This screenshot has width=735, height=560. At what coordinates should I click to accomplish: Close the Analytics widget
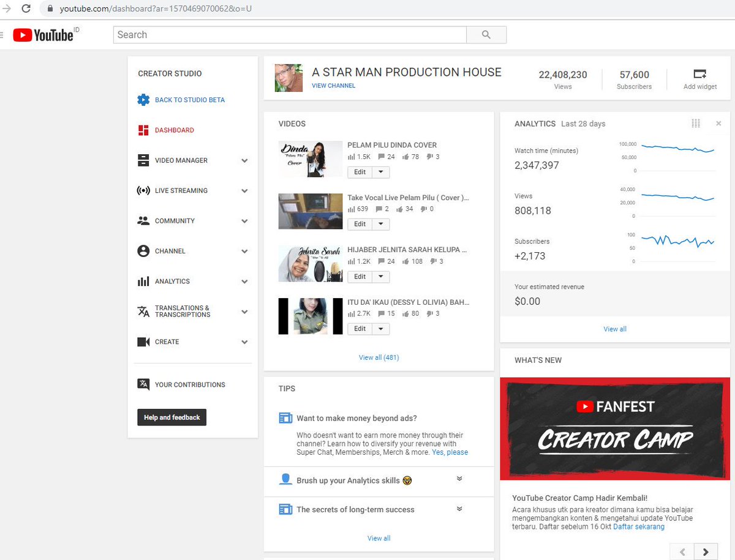pyautogui.click(x=718, y=124)
